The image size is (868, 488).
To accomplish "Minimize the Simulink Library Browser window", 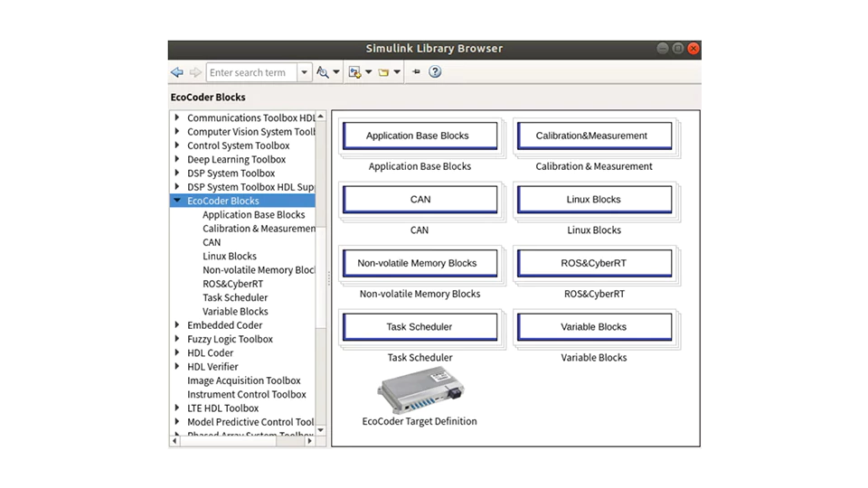I will [x=662, y=49].
